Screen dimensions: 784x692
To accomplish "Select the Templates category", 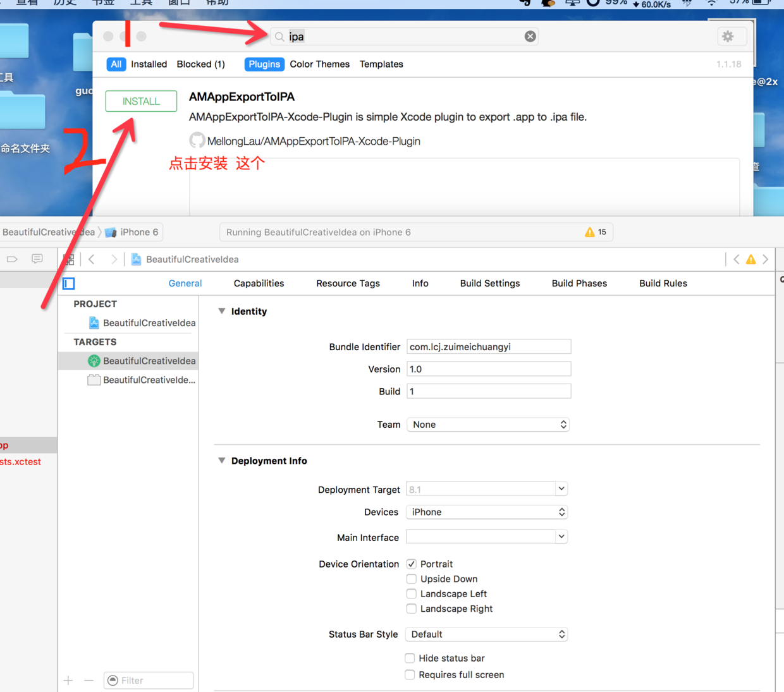I will tap(381, 64).
